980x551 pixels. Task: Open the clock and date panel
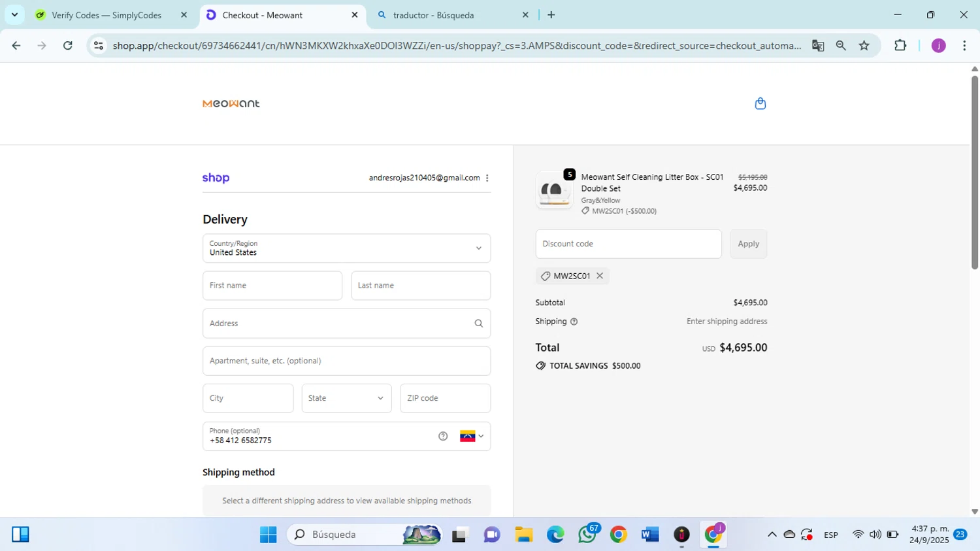[x=930, y=535]
